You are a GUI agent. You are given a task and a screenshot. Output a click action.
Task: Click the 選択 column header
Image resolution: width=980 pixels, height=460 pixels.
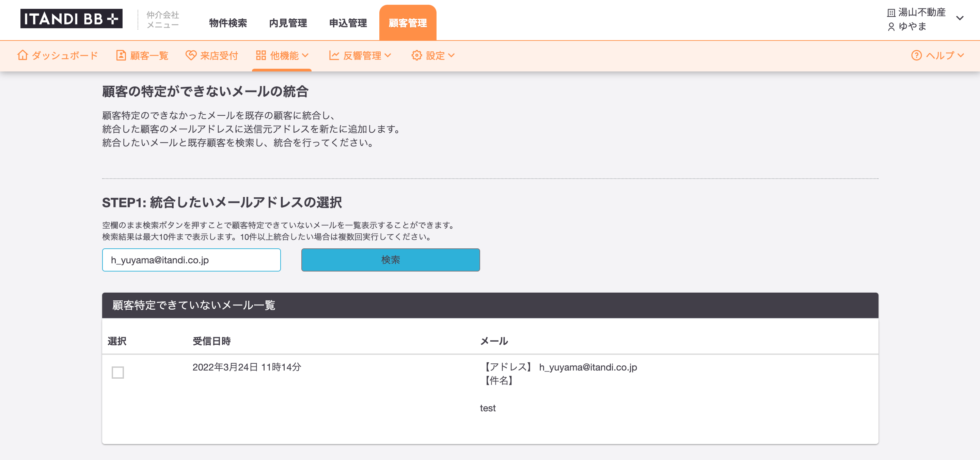tap(117, 341)
